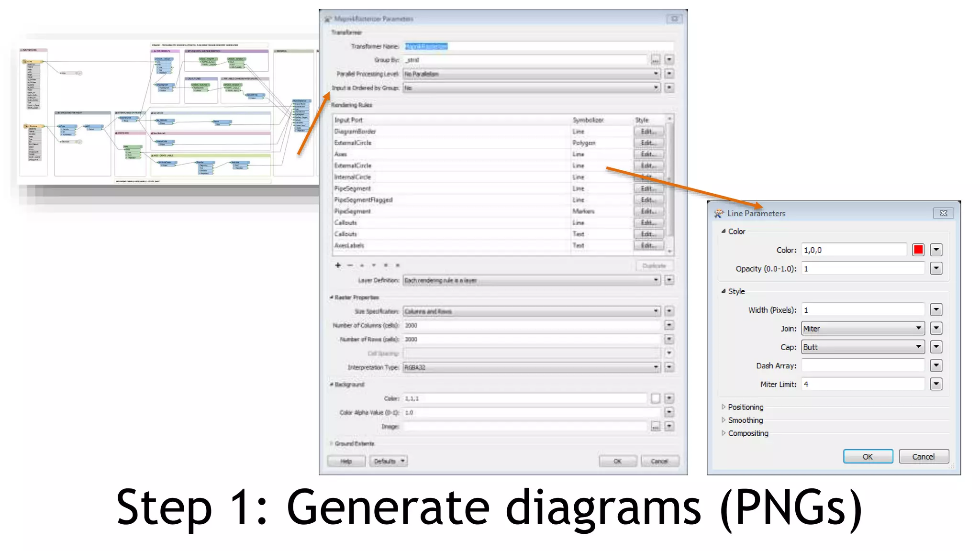Open the Join dropdown set to Miter
This screenshot has height=551, width=980.
[863, 328]
